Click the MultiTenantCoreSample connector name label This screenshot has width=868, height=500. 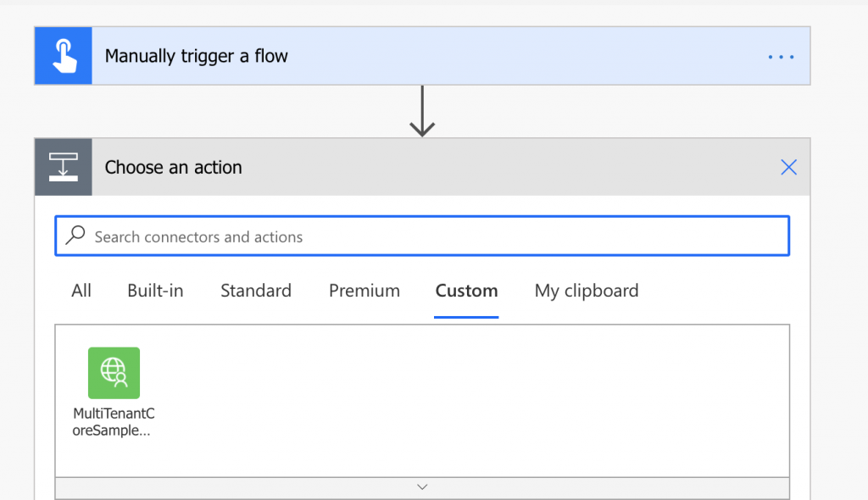click(x=114, y=422)
